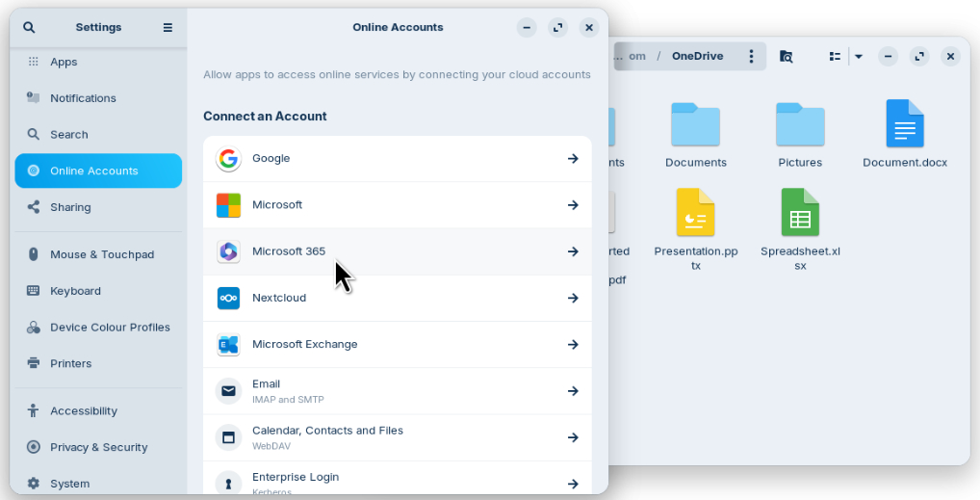Expand the Microsoft row arrow
980x500 pixels.
(x=573, y=205)
